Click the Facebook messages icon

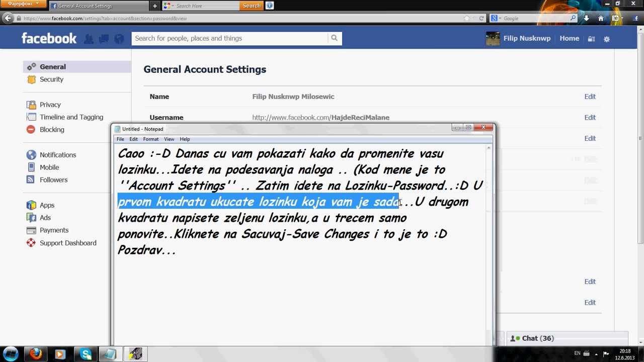(x=104, y=39)
